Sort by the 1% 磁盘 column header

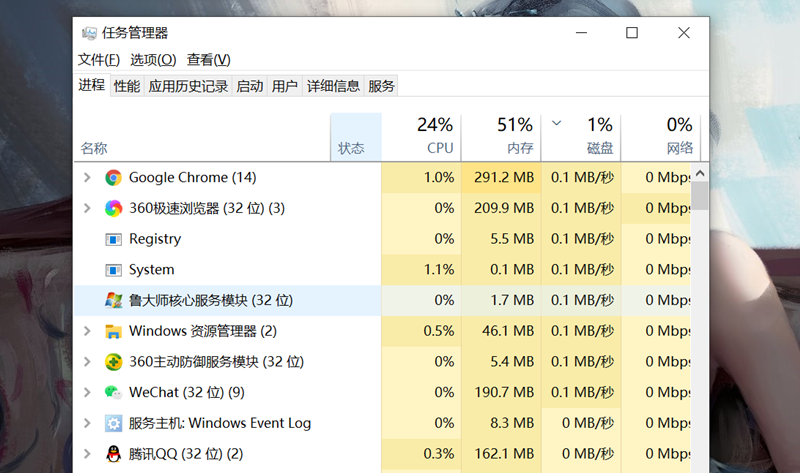(x=581, y=137)
